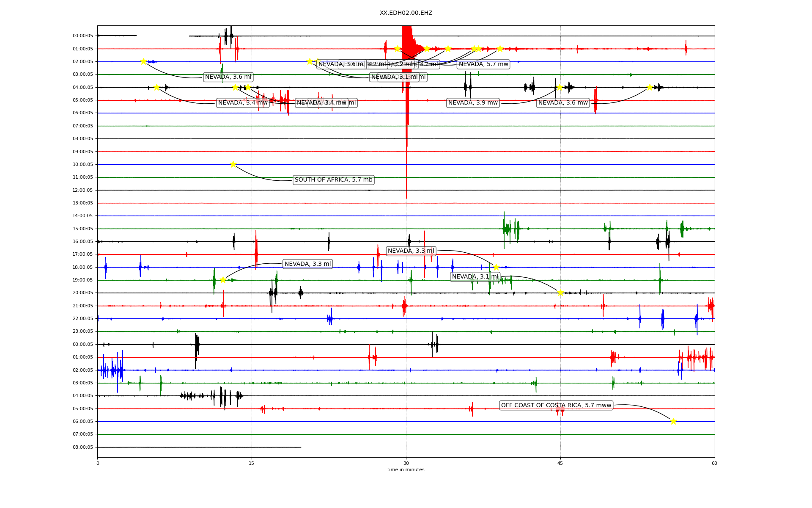Select the OFF COAST OF COSTA RICA label

click(556, 406)
